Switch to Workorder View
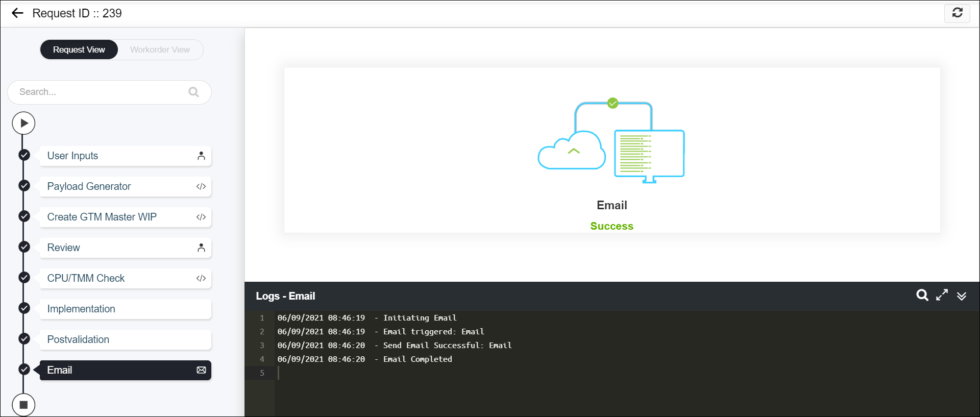 click(x=160, y=50)
